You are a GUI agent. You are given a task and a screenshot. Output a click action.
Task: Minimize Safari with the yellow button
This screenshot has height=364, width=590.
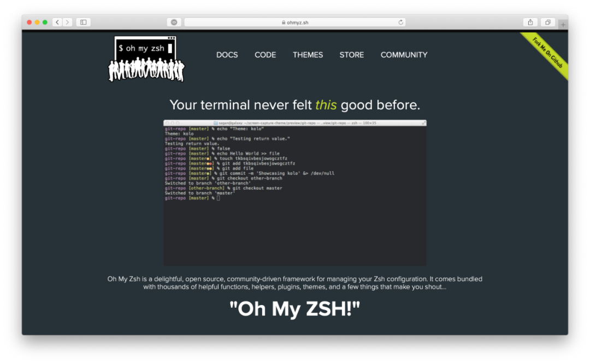click(x=37, y=22)
